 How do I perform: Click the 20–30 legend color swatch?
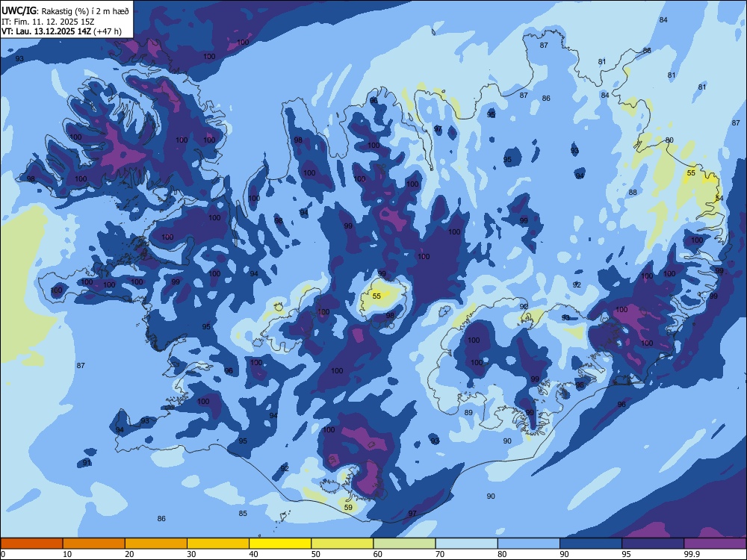click(x=156, y=544)
